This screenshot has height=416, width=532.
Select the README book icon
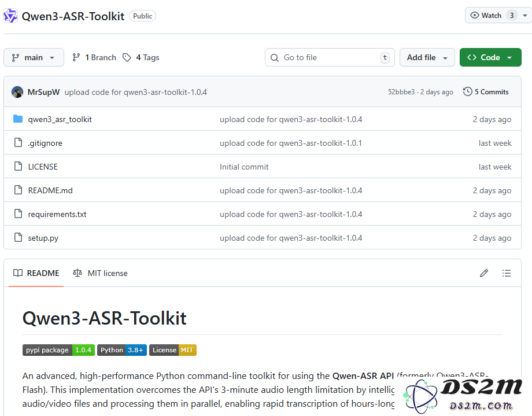19,273
